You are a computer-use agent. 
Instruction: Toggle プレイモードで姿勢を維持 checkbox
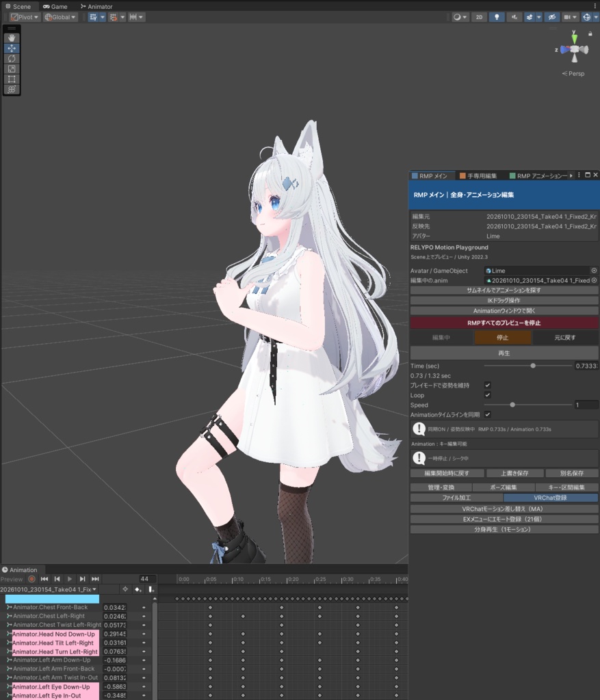[487, 385]
